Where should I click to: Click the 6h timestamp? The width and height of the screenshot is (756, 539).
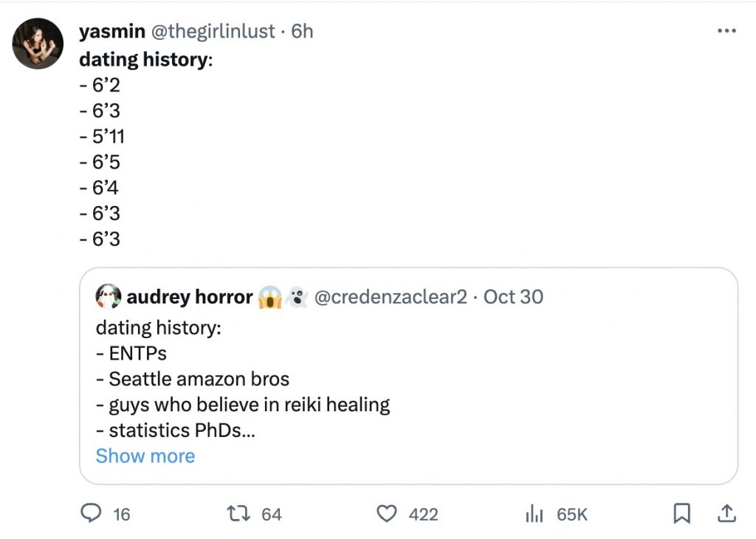(x=302, y=31)
